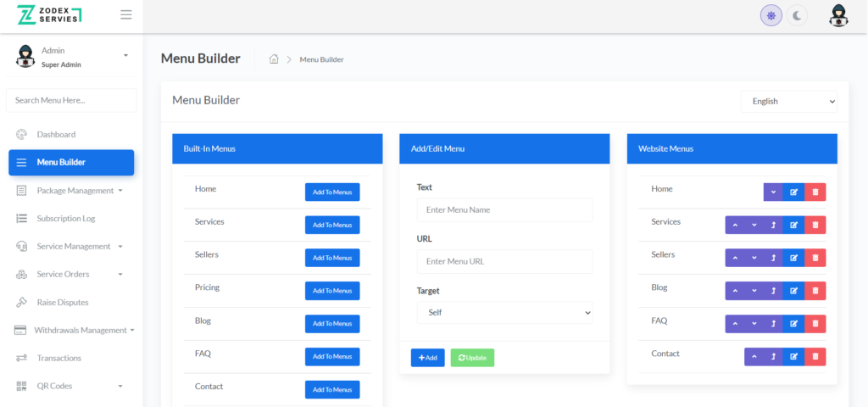This screenshot has height=407, width=868.
Task: Open the profile avatar in top bar
Action: 838,15
